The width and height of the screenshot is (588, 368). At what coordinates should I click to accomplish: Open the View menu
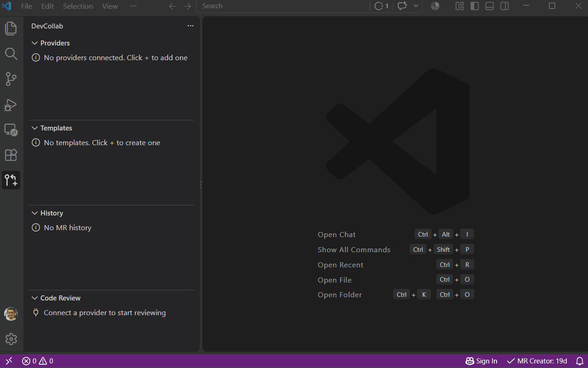[110, 6]
